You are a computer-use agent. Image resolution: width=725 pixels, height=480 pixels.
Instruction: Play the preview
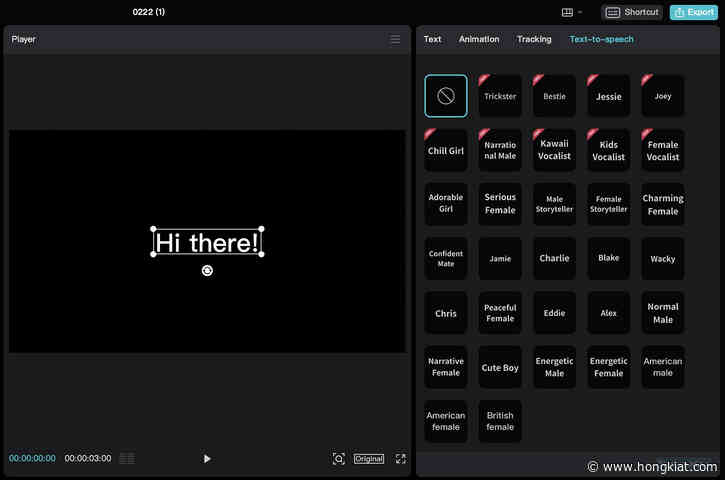tap(207, 459)
